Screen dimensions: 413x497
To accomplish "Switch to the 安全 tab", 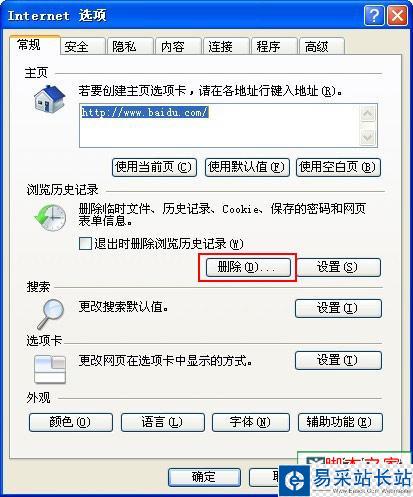I will tap(77, 46).
